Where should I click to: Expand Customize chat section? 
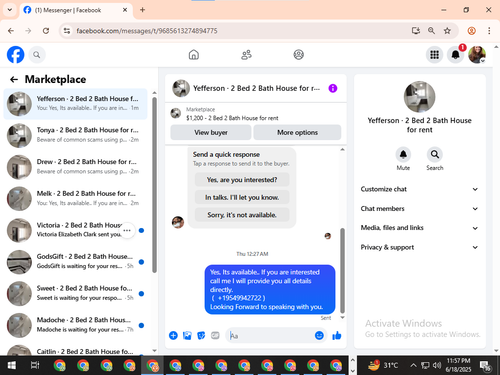pyautogui.click(x=419, y=189)
